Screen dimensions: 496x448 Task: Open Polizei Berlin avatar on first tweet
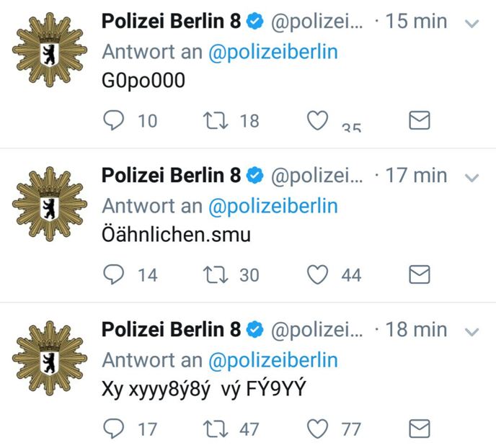coord(49,50)
